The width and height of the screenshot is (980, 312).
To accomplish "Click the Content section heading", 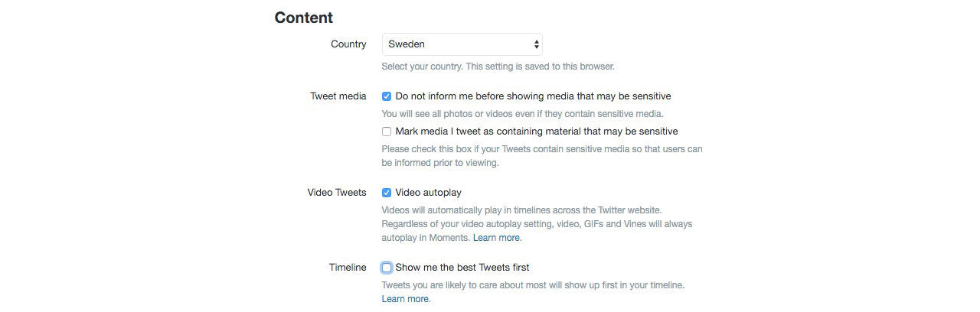I will [304, 18].
